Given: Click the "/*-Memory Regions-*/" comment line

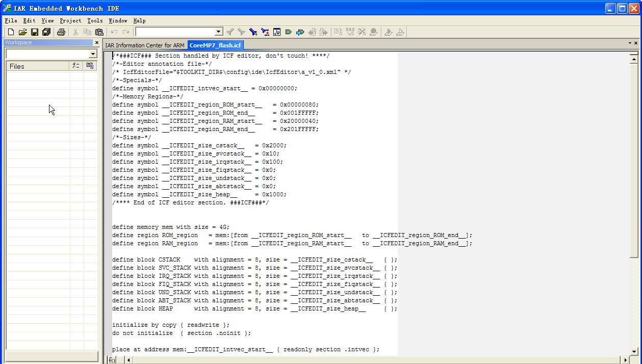Looking at the screenshot, I should click(x=148, y=96).
